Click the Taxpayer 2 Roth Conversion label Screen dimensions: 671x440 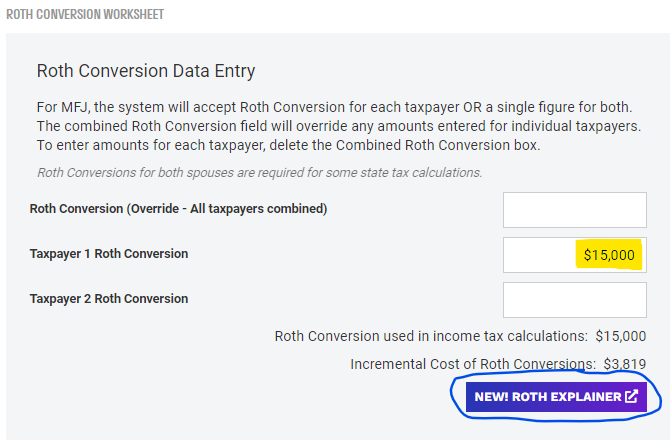109,298
